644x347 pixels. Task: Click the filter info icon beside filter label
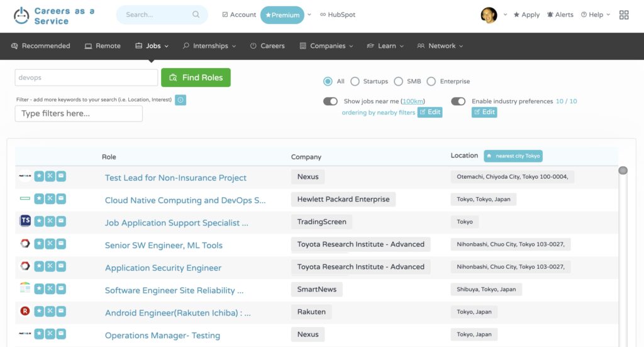click(x=180, y=100)
